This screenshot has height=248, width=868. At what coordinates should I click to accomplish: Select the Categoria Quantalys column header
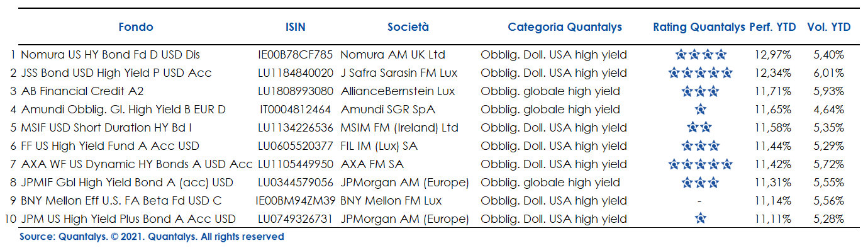pos(565,27)
